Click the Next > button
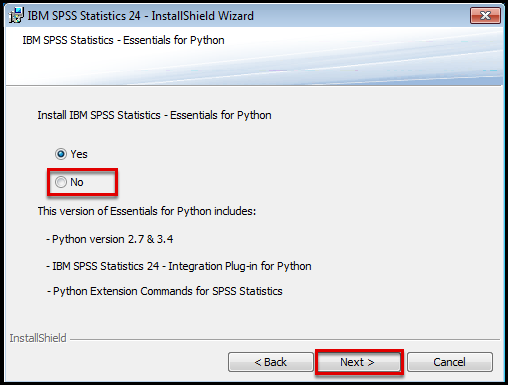 (359, 362)
